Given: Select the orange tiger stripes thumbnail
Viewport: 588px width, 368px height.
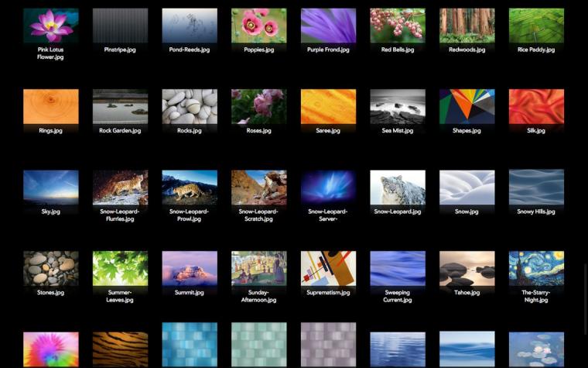Looking at the screenshot, I should (x=120, y=349).
